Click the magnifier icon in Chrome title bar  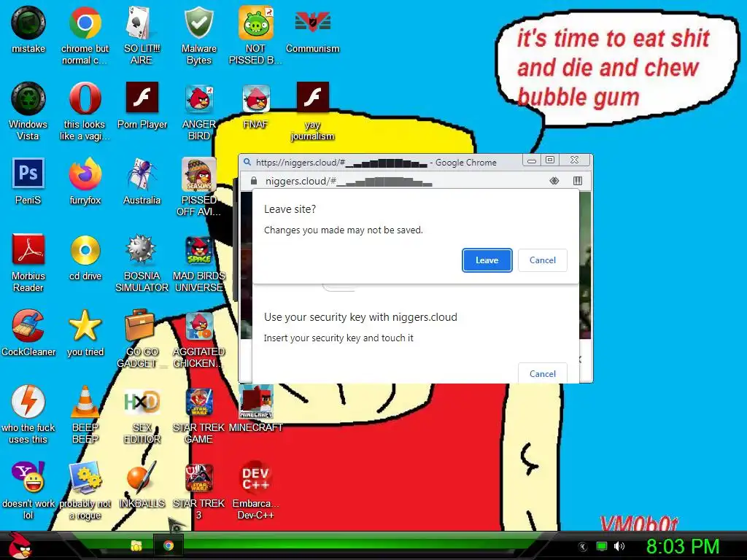(247, 162)
